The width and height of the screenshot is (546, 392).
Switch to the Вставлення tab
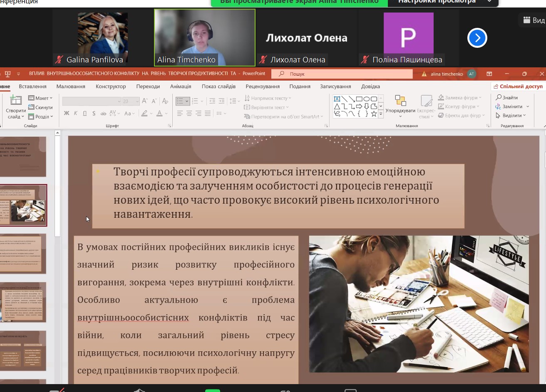(32, 86)
